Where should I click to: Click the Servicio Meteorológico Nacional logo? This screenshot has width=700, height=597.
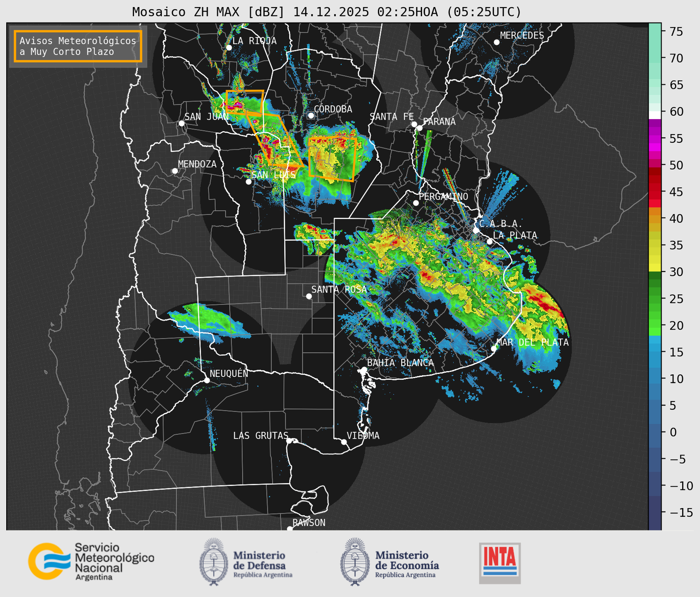point(91,561)
